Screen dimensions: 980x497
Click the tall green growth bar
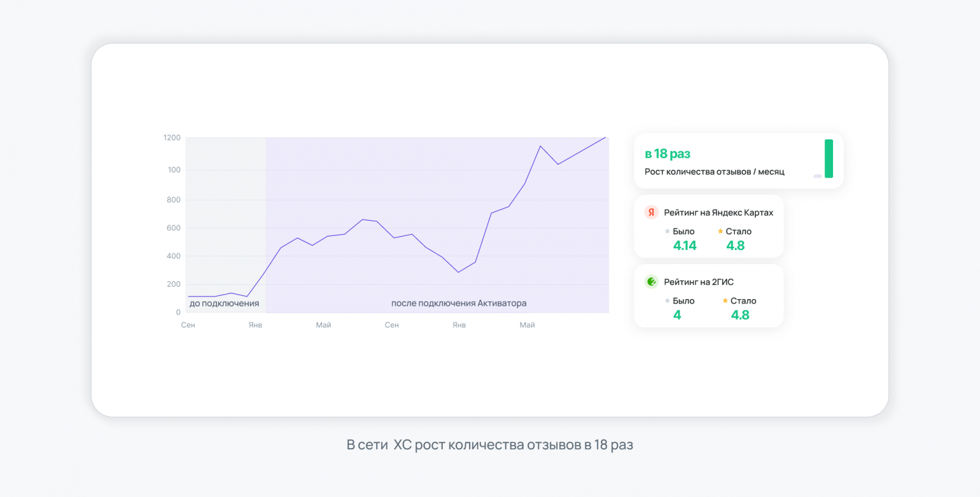(829, 159)
